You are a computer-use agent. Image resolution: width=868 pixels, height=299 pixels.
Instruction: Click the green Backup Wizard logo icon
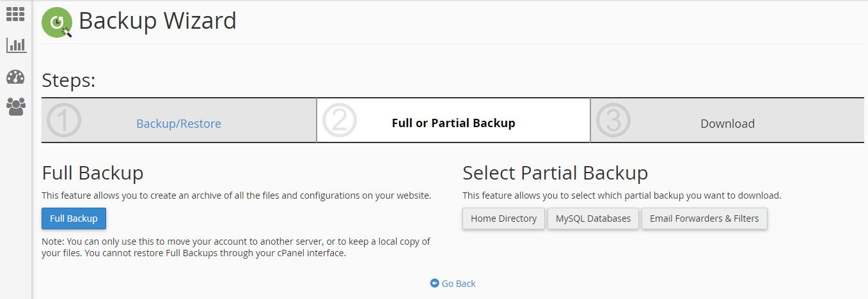coord(57,22)
